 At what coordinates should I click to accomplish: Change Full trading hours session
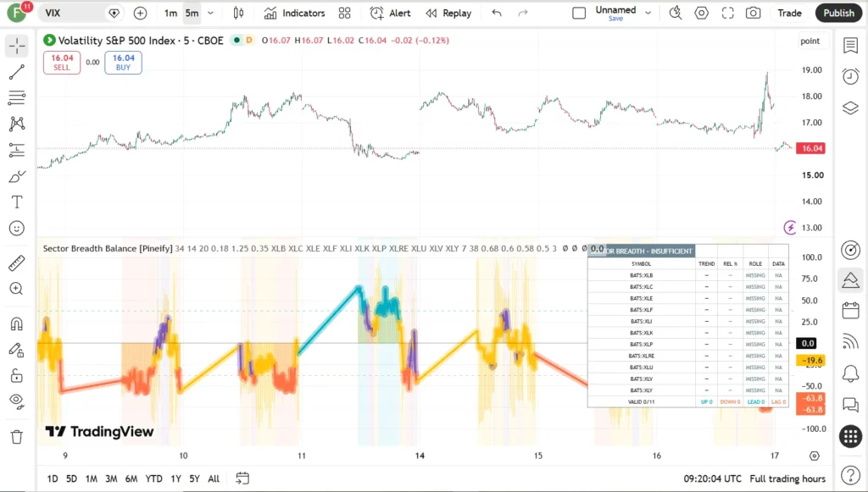787,478
